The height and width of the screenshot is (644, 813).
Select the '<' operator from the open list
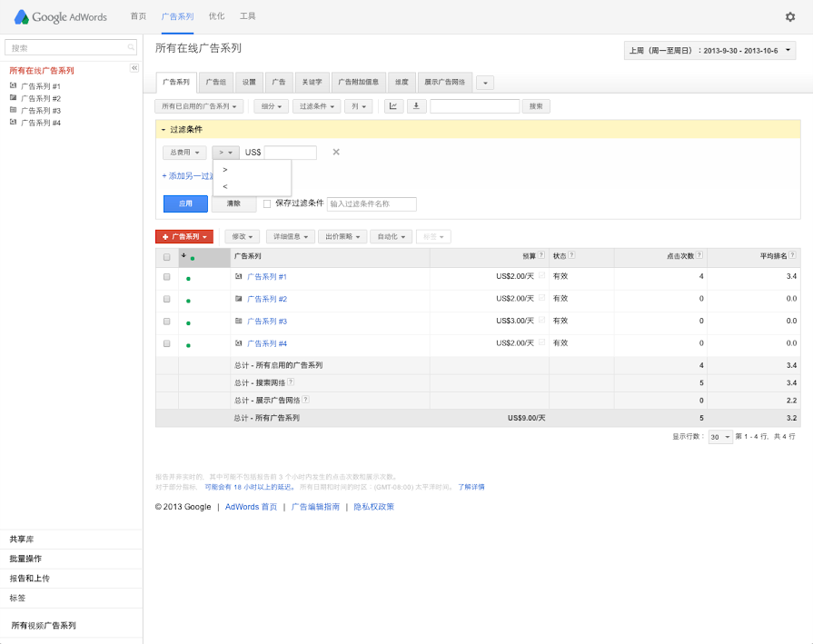(225, 186)
